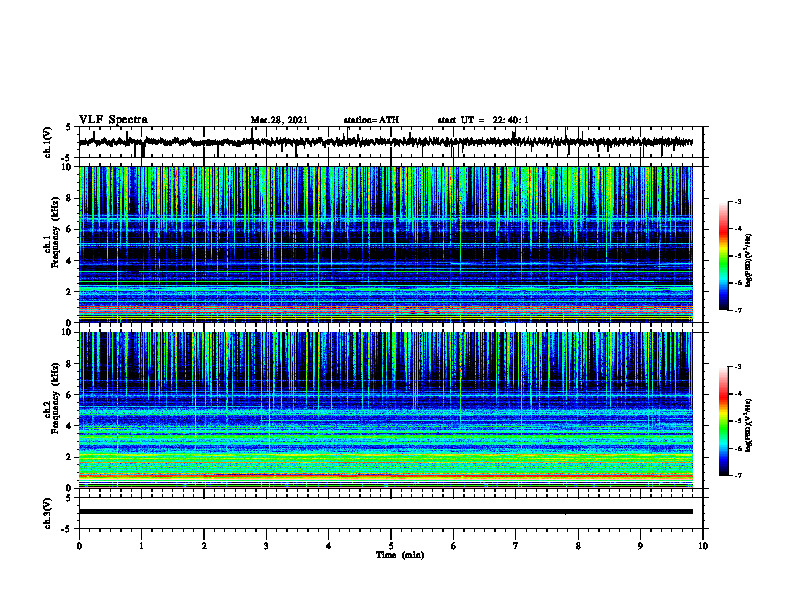Click the ch.2 color scale log(PSD) units label

click(749, 425)
